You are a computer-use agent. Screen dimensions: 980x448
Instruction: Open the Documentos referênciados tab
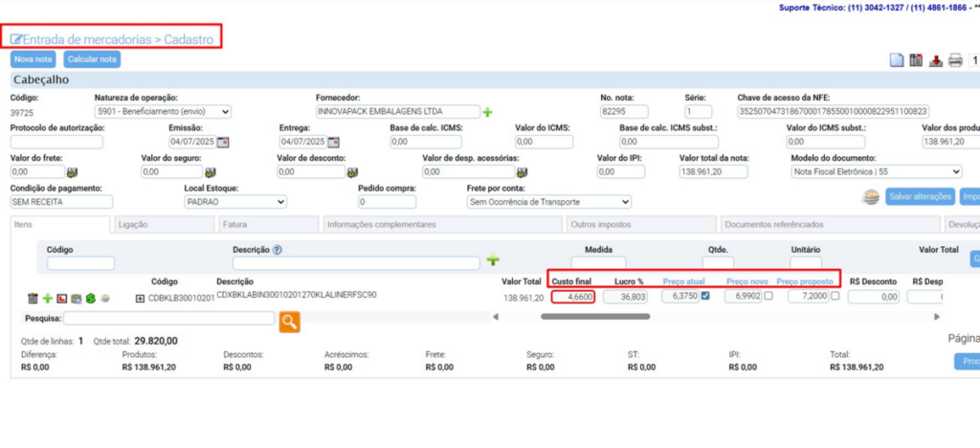[x=830, y=224]
